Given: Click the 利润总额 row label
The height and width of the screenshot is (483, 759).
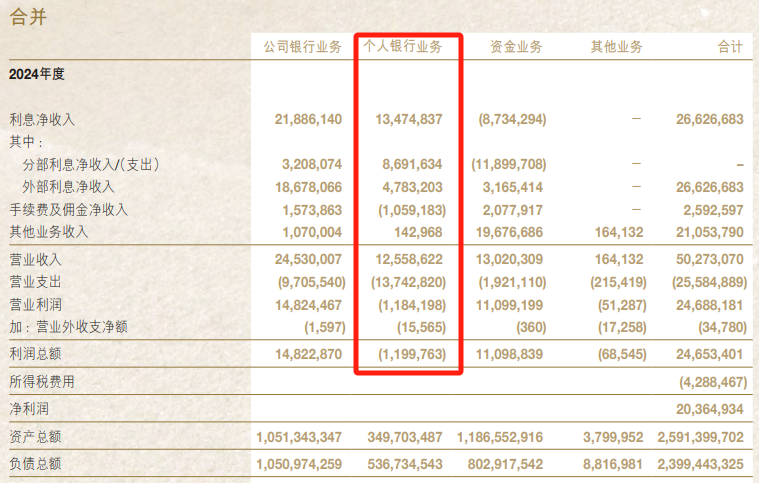Looking at the screenshot, I should point(35,354).
